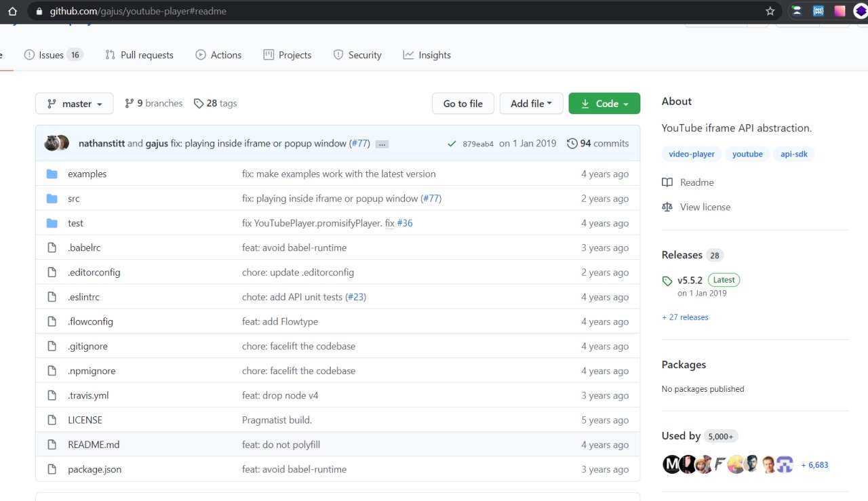Viewport: 868px width, 501px height.
Task: Expand the commit message ellipsis
Action: 382,144
